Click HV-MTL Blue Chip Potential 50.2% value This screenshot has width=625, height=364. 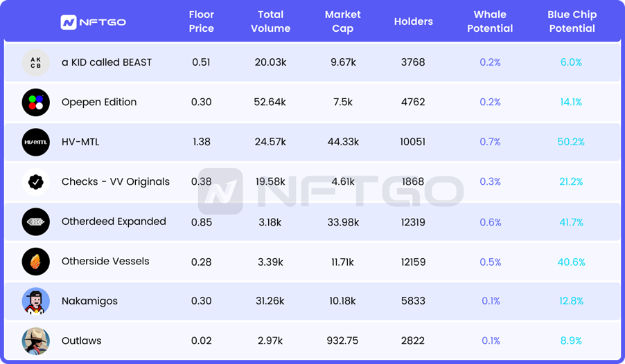point(571,142)
